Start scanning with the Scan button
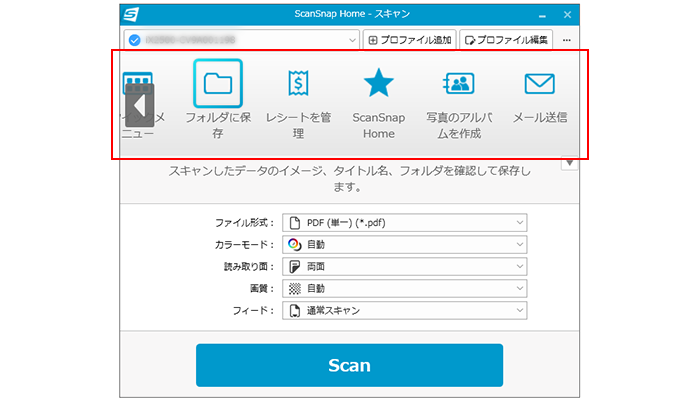This screenshot has width=700, height=400. (x=350, y=365)
